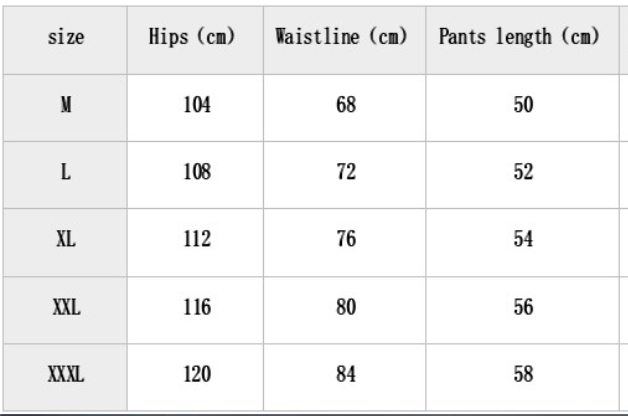Click the waistline value 68
628x416 pixels.
coord(343,106)
